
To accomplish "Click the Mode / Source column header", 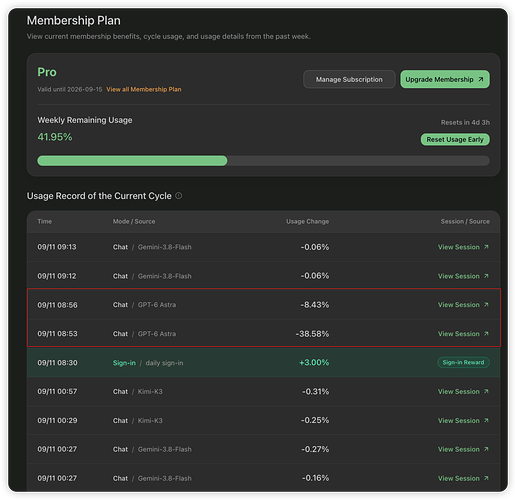I will click(134, 221).
